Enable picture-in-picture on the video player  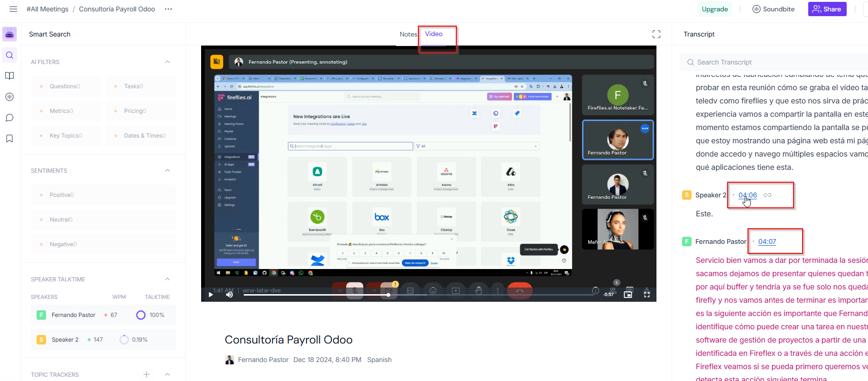coord(628,294)
